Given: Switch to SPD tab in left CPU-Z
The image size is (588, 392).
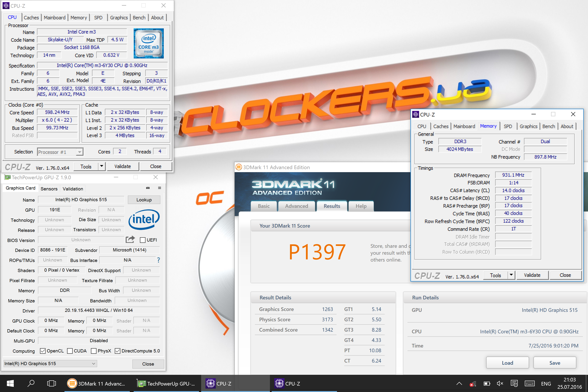Looking at the screenshot, I should 98,17.
